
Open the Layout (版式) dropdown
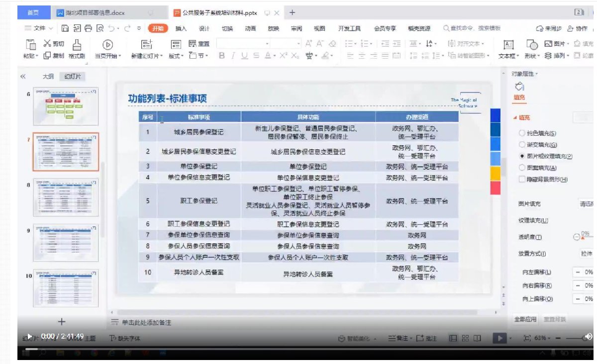[x=176, y=56]
